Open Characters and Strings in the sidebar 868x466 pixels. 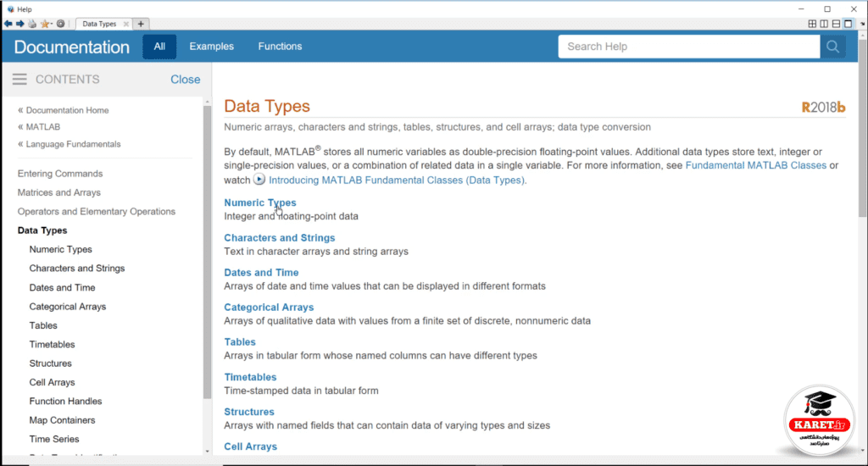coord(77,268)
